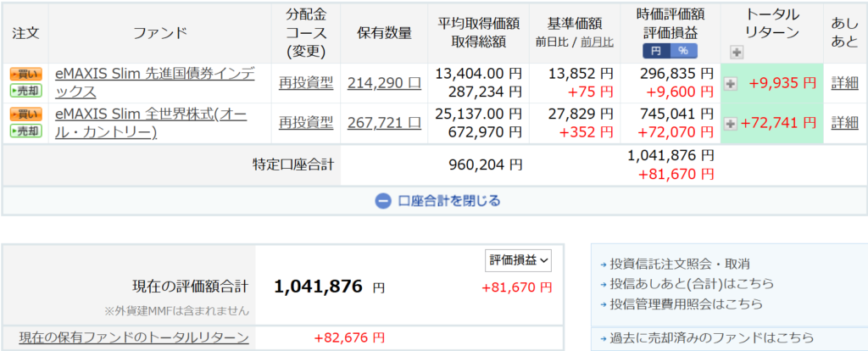Click total valuation 1,041,876 円 in summary box
Screen dimensions: 868x351
(x=330, y=287)
